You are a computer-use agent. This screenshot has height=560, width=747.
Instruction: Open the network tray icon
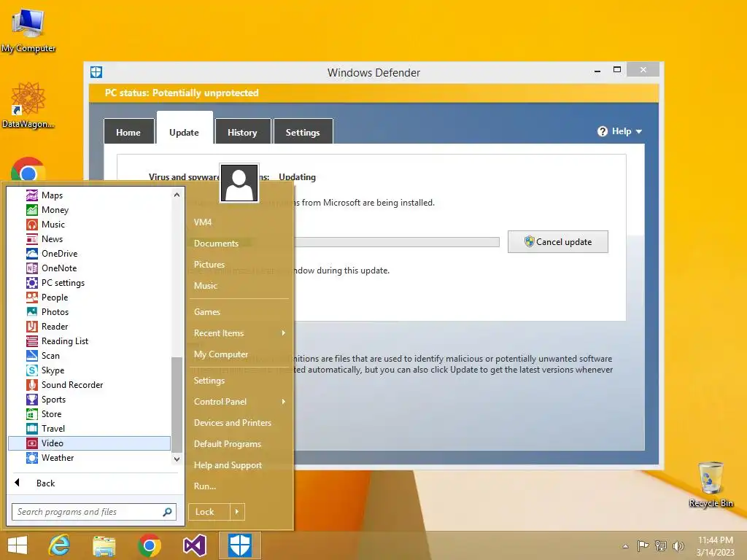[x=661, y=545]
